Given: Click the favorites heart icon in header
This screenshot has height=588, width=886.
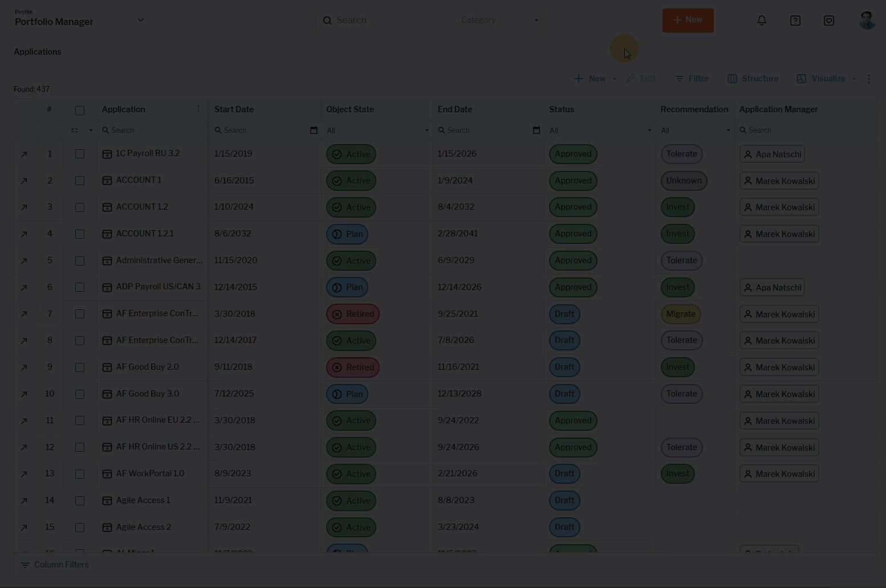Looking at the screenshot, I should [x=829, y=21].
